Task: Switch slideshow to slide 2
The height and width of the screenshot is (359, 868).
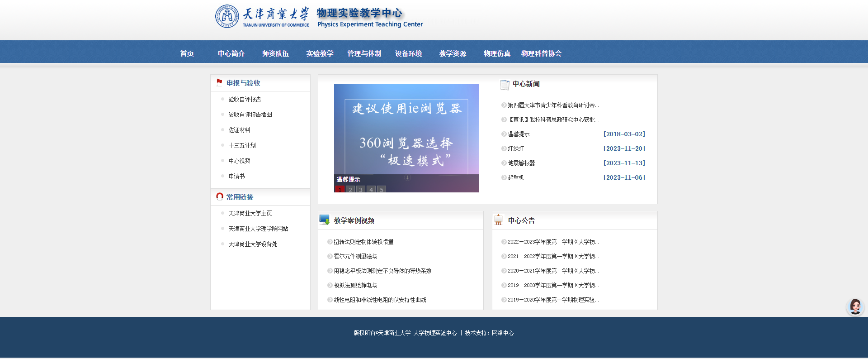Action: [350, 189]
